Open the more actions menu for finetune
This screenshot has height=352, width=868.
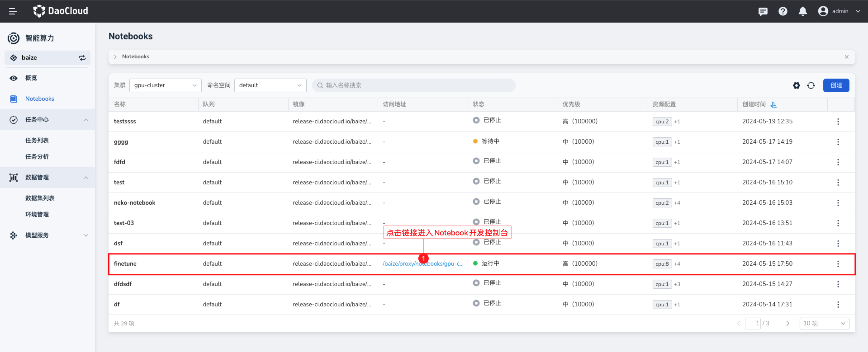tap(838, 264)
